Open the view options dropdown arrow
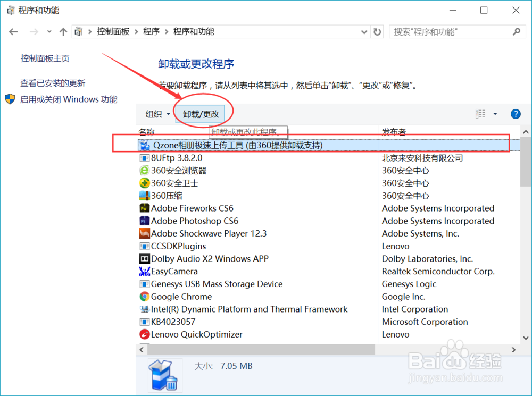This screenshot has width=532, height=396. point(495,114)
